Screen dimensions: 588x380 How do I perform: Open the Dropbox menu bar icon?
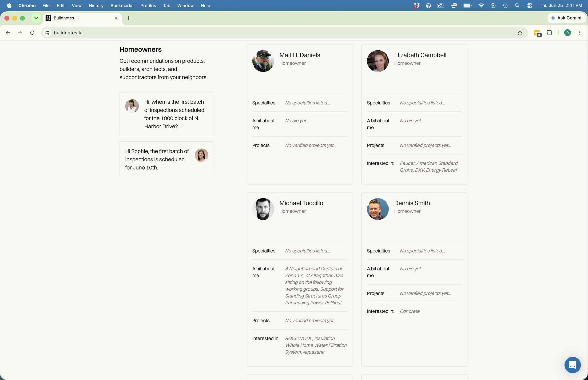click(x=417, y=5)
